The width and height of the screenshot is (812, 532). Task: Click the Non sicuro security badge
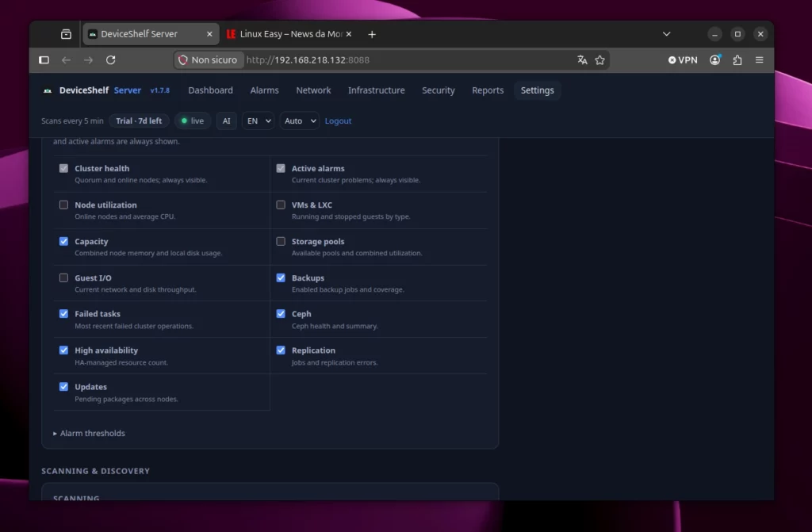pos(209,60)
